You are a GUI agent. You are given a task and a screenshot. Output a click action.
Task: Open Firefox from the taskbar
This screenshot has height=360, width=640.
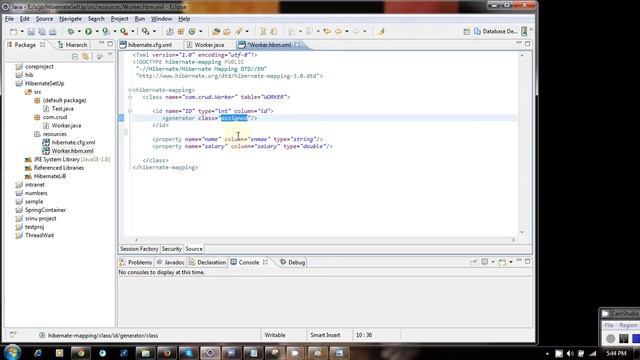tap(167, 353)
